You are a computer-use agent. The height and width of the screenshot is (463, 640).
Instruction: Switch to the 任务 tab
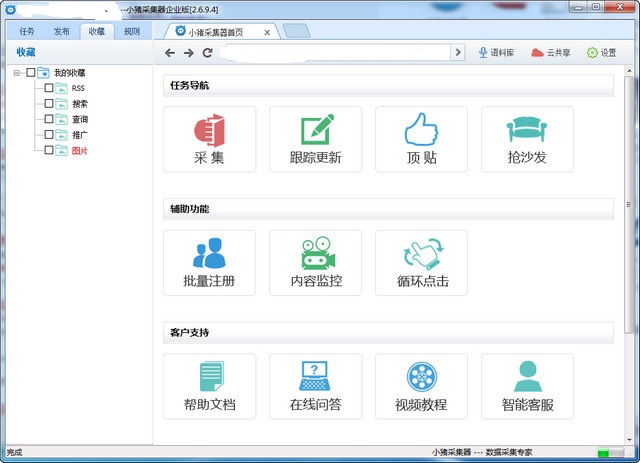point(27,31)
